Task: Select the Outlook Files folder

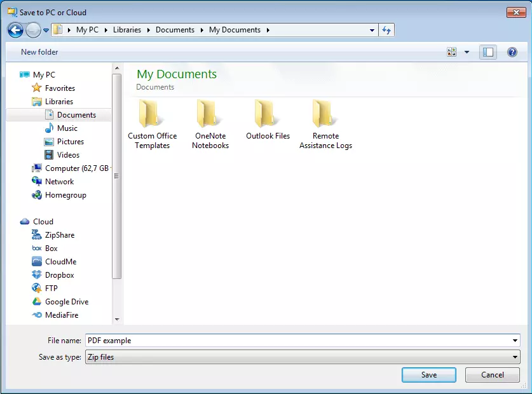Action: pyautogui.click(x=268, y=121)
